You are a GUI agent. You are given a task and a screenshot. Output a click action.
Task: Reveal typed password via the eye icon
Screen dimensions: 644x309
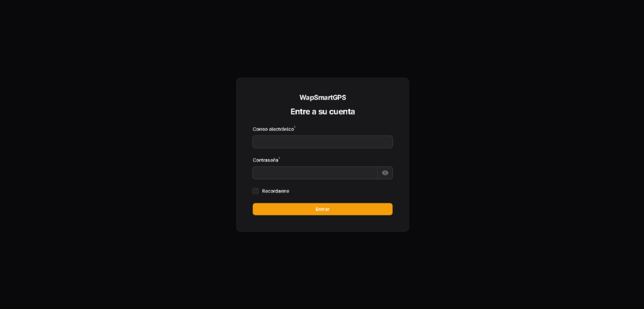coord(385,172)
